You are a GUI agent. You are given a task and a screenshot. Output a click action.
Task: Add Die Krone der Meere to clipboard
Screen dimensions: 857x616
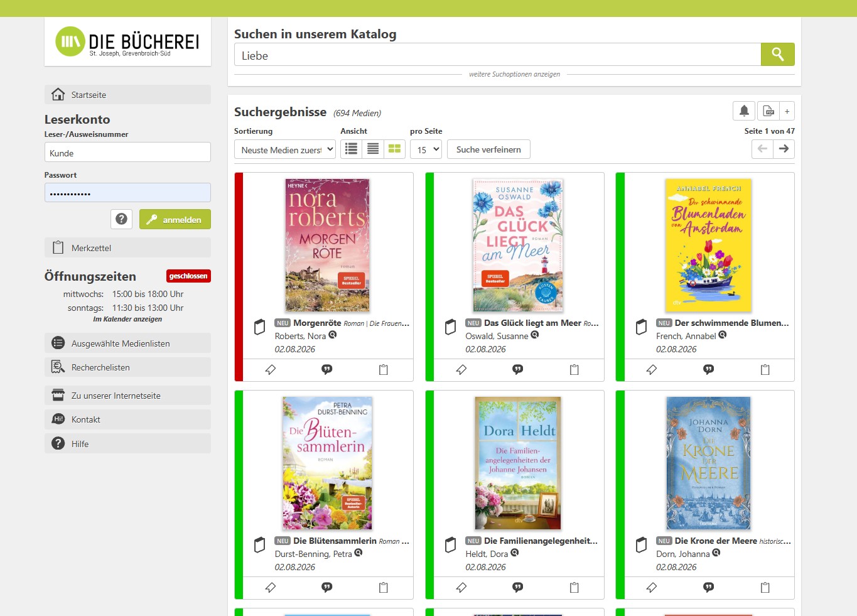click(765, 588)
